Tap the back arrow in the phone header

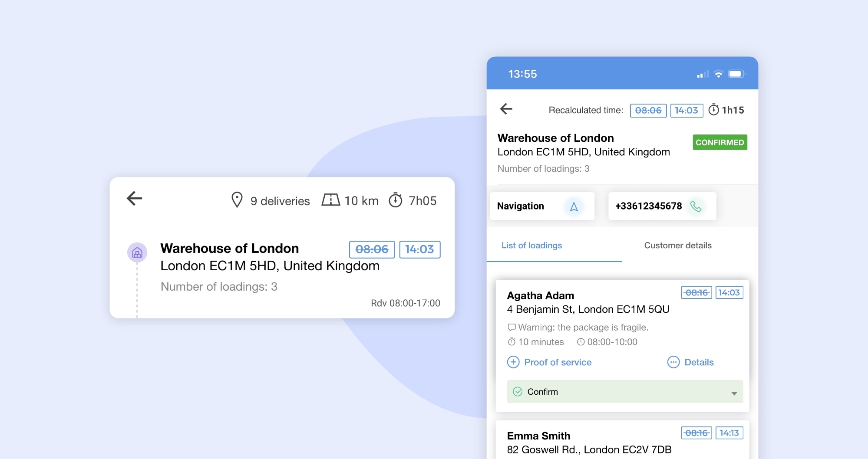[x=506, y=109]
